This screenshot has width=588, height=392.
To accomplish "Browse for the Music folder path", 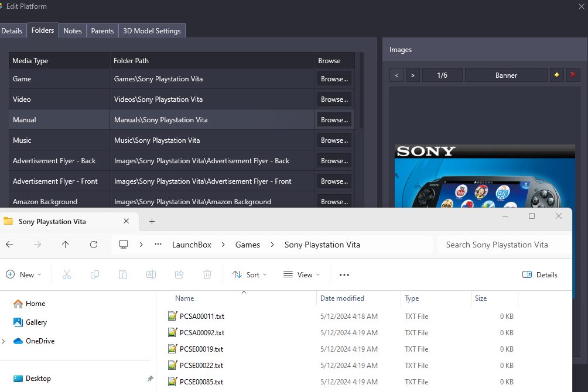I will tap(334, 140).
